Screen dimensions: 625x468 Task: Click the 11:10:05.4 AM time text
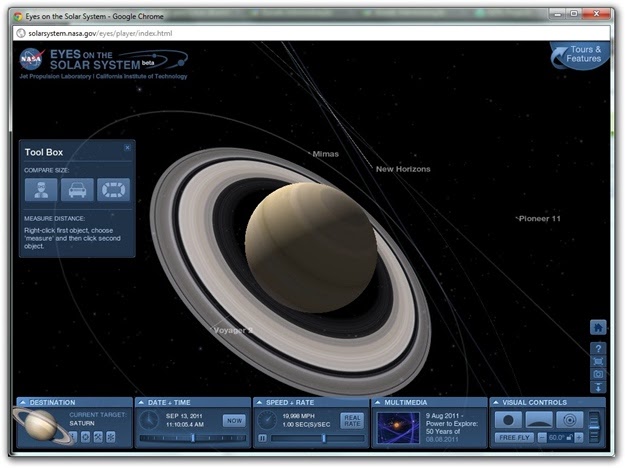(185, 424)
